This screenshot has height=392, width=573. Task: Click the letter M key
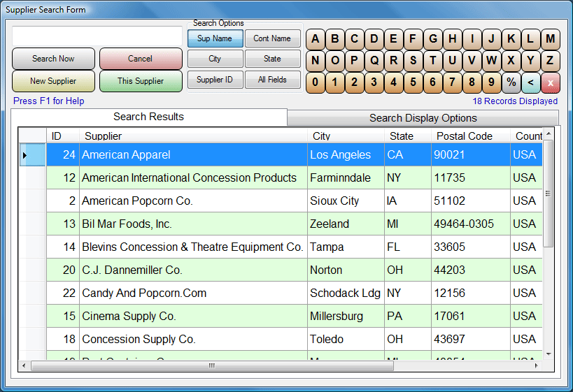551,39
